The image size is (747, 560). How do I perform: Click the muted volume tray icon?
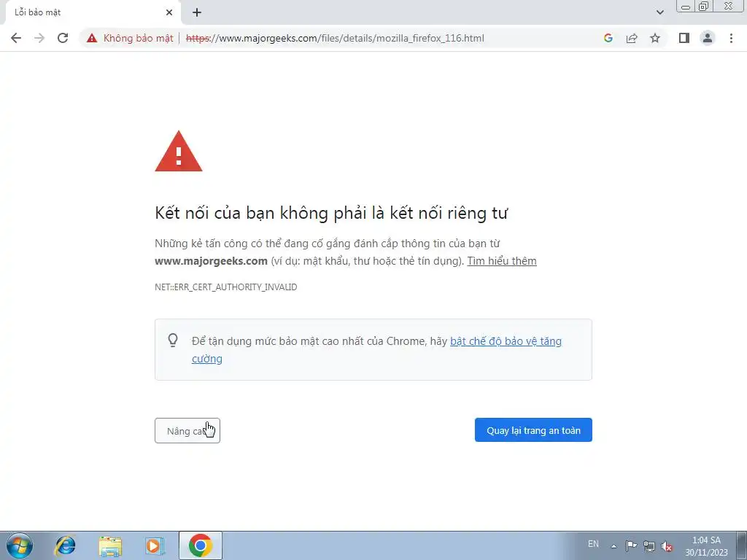[x=667, y=546]
